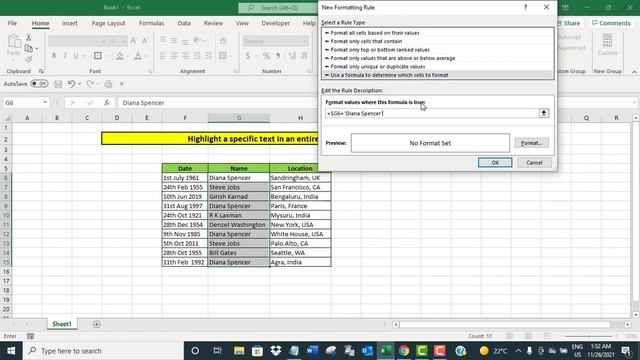Screen dimensions: 640x360
Task: Open the Name Box dropdown arrow
Action: pyautogui.click(x=45, y=103)
